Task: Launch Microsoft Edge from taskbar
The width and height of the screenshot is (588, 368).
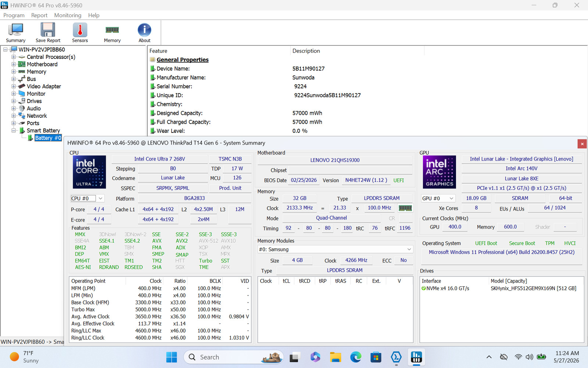Action: point(355,357)
